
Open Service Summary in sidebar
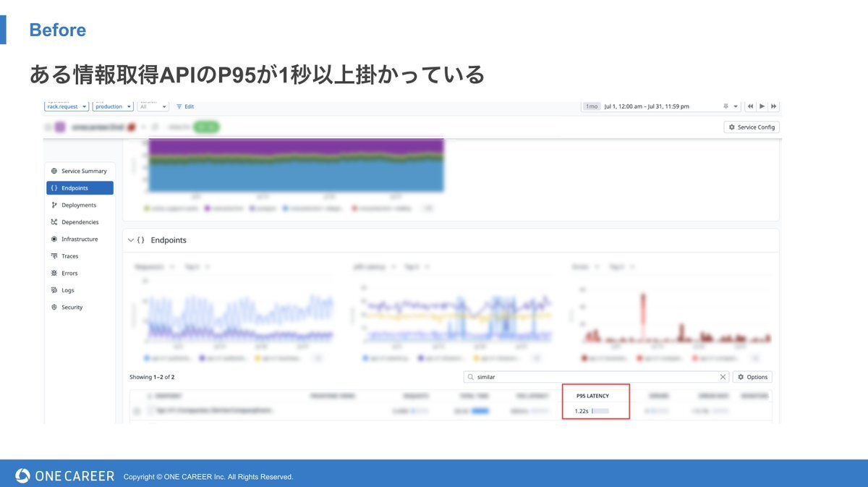point(80,171)
